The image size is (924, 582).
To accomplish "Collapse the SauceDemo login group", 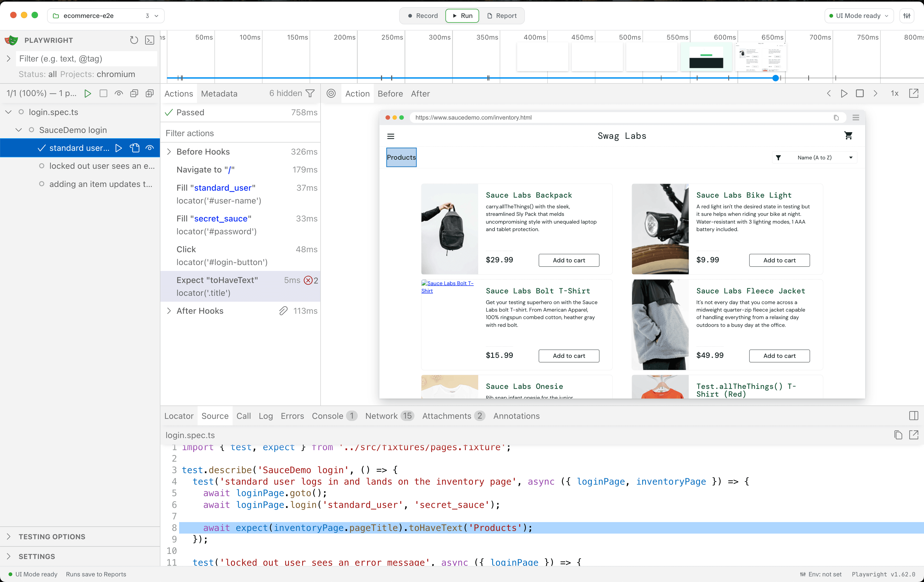I will click(x=18, y=130).
